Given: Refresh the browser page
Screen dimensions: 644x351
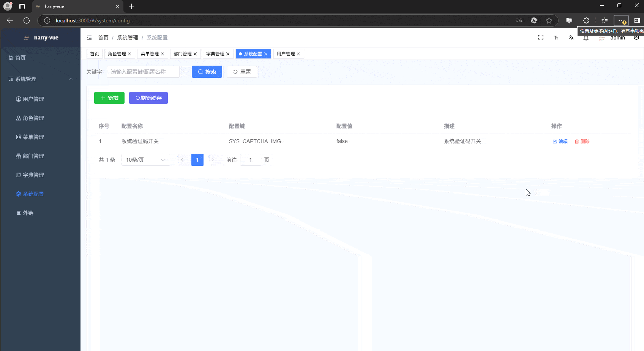Looking at the screenshot, I should tap(27, 20).
